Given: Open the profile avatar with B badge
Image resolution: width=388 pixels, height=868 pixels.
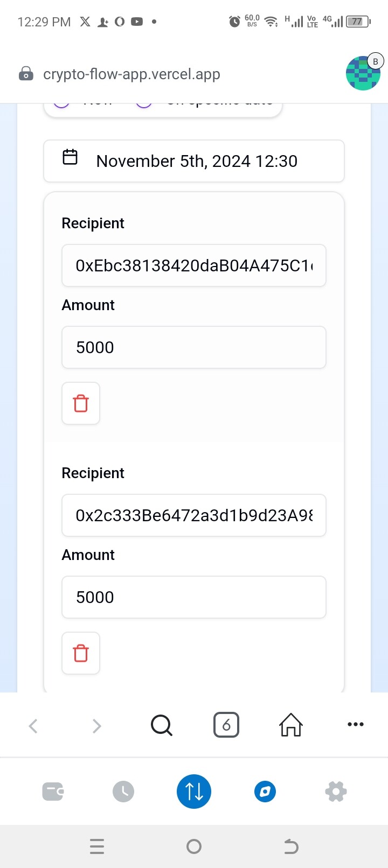Looking at the screenshot, I should (x=363, y=73).
